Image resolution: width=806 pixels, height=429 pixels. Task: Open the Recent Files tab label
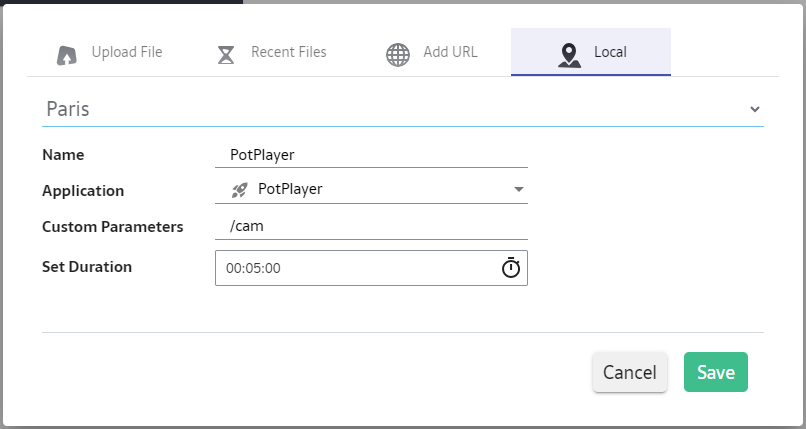tap(288, 52)
